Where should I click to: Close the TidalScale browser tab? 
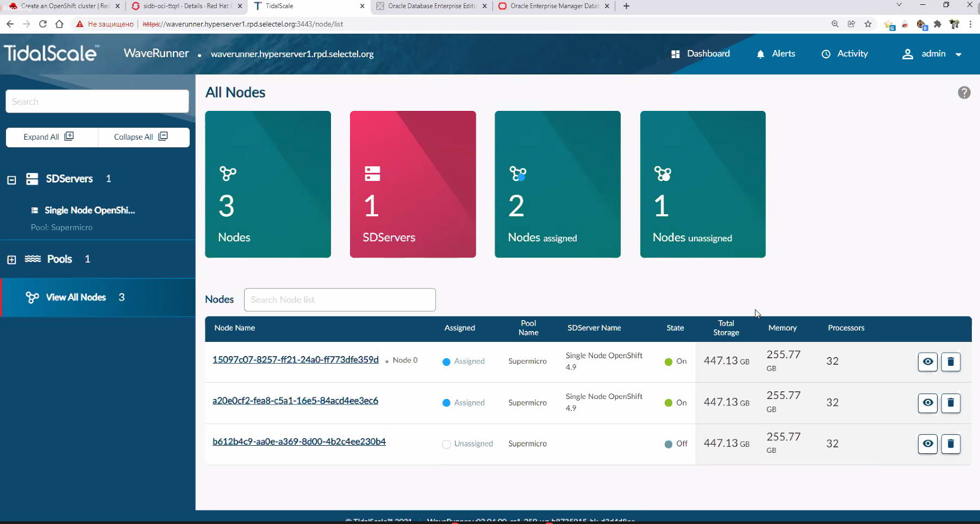pos(363,6)
